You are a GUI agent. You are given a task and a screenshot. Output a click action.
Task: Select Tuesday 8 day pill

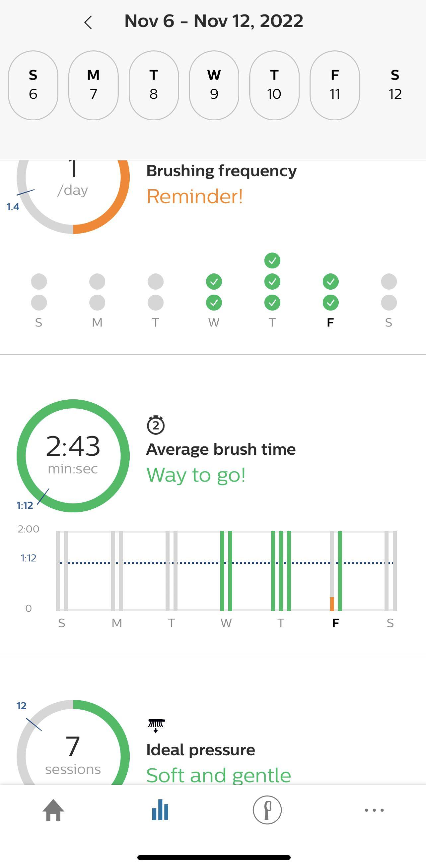(154, 85)
